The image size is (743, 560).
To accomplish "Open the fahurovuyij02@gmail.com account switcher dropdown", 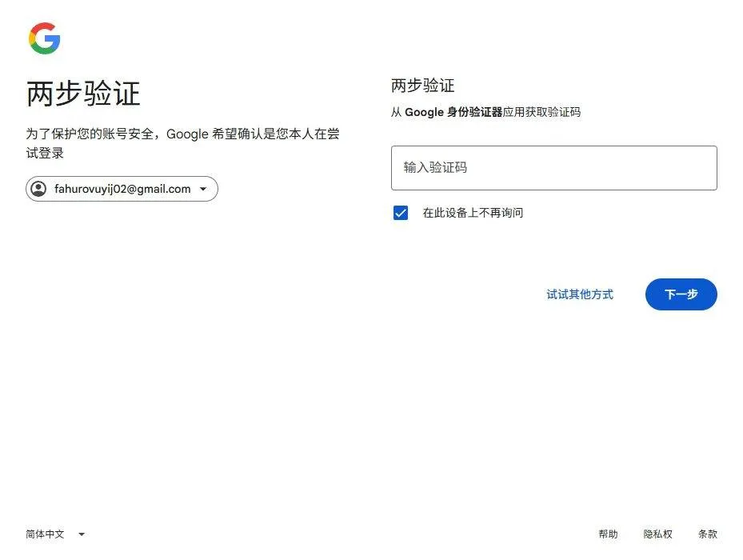I will (122, 189).
